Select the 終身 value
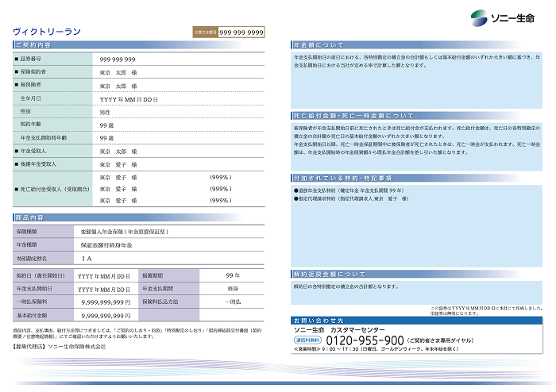The height and width of the screenshot is (392, 556). 233,289
